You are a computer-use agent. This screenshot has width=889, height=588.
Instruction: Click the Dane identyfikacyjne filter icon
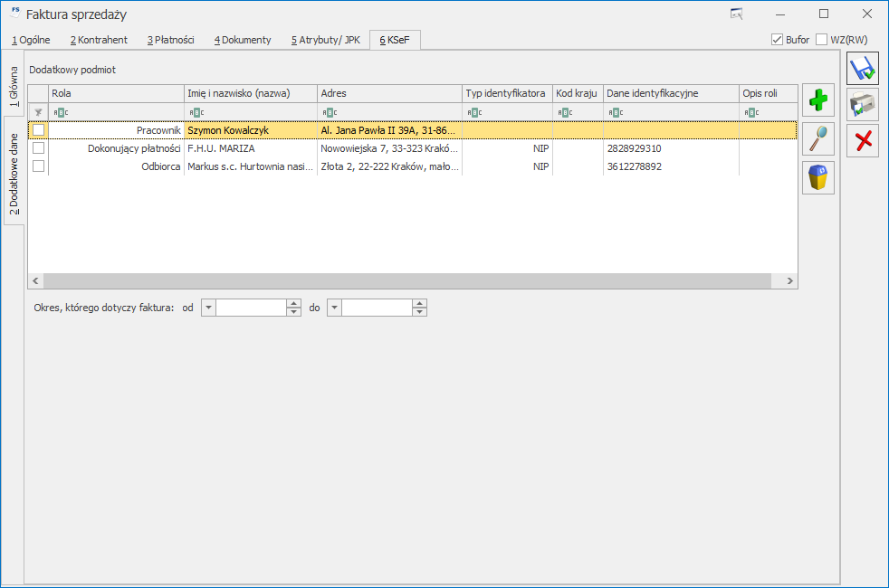pyautogui.click(x=616, y=112)
